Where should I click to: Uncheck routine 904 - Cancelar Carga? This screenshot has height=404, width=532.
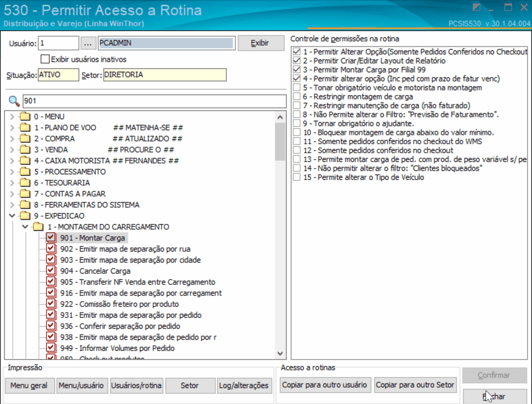pyautogui.click(x=51, y=271)
